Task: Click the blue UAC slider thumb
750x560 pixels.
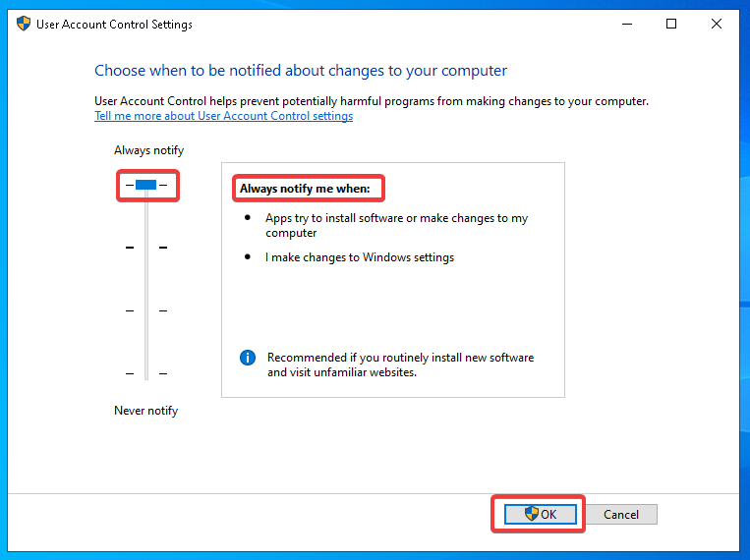Action: click(145, 185)
